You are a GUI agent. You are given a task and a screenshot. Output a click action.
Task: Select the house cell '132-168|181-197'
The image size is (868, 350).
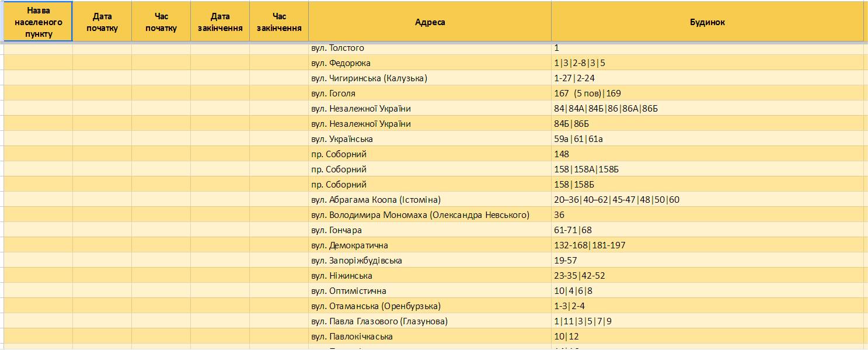[x=707, y=245]
